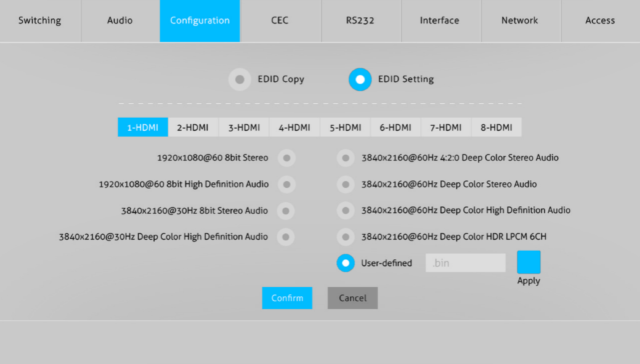Go to the CEC tab
Screen dimensions: 640x364
point(280,21)
